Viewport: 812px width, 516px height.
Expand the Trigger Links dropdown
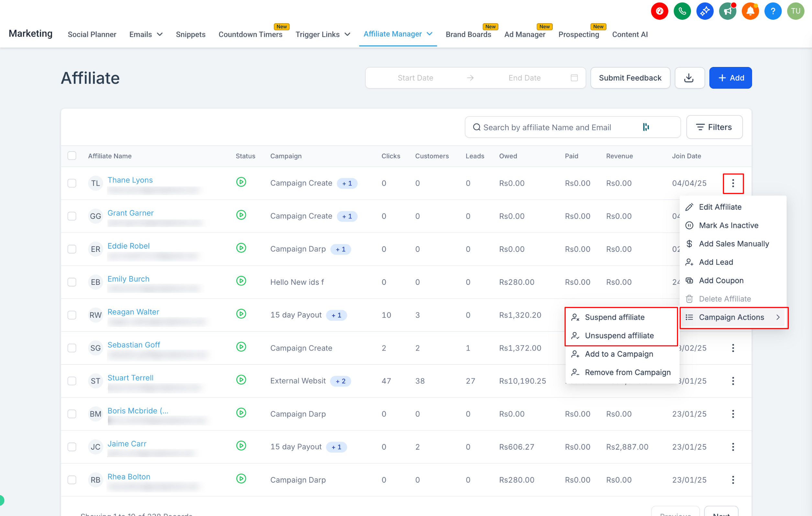(x=323, y=34)
